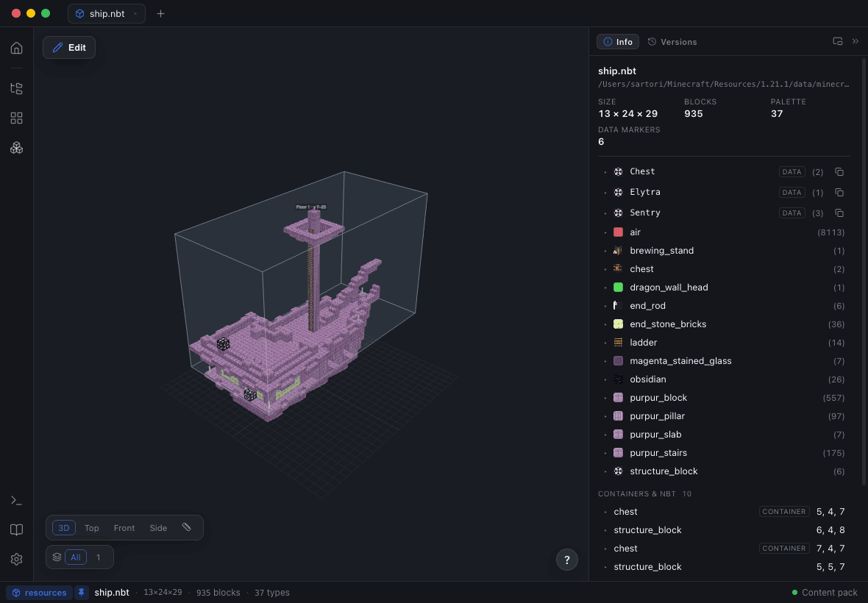
Task: Click the end_rod block icon
Action: tap(619, 305)
